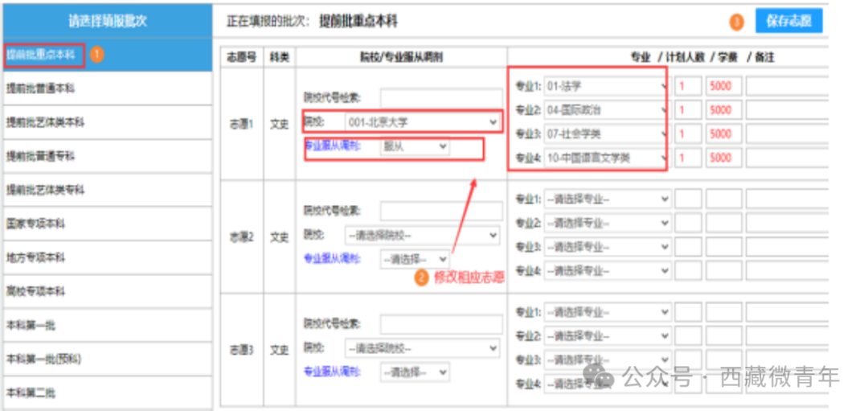868x411 pixels.
Task: Open the 志愿3 专业服从调剂 --请选择-- dropdown
Action: [x=415, y=372]
